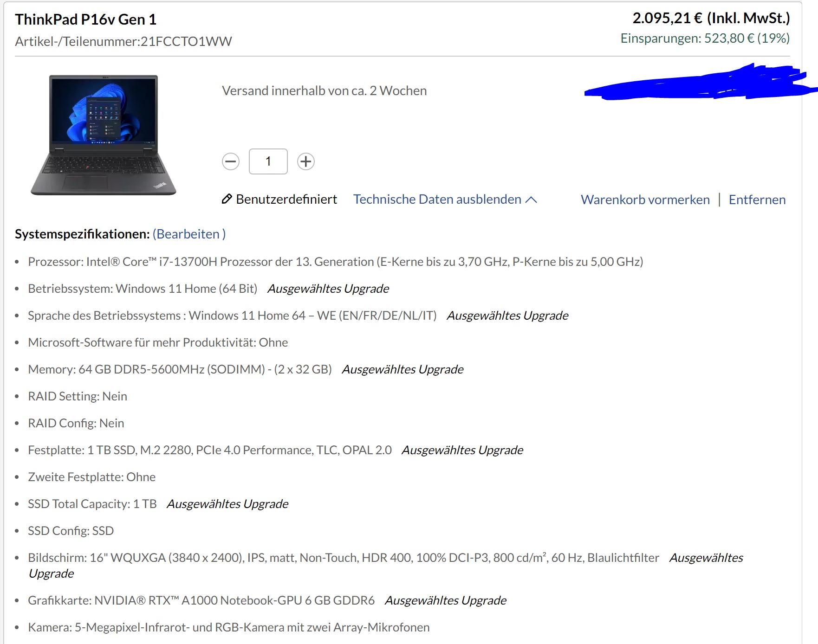
Task: Edit specifications via Bearbeiten link
Action: [x=189, y=234]
